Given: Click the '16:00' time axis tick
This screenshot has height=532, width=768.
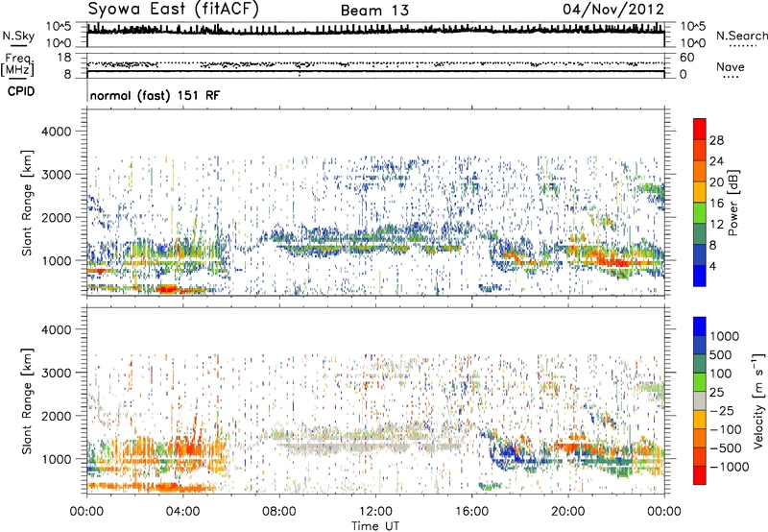Looking at the screenshot, I should (x=471, y=512).
